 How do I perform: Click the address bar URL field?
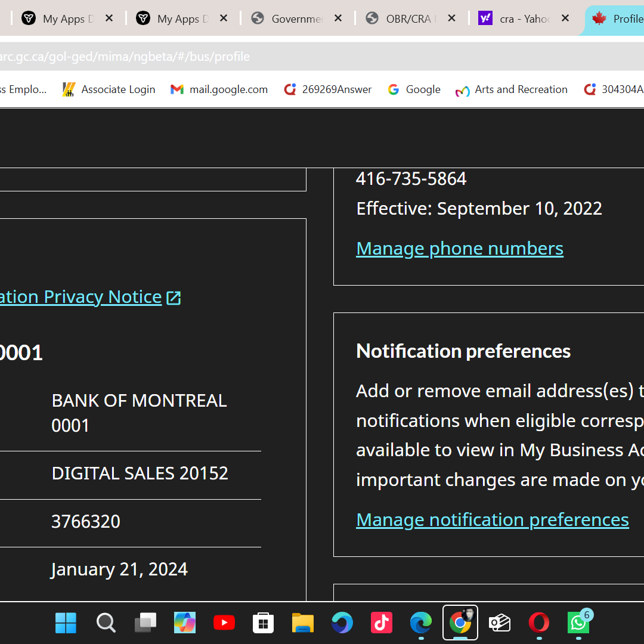pos(298,56)
